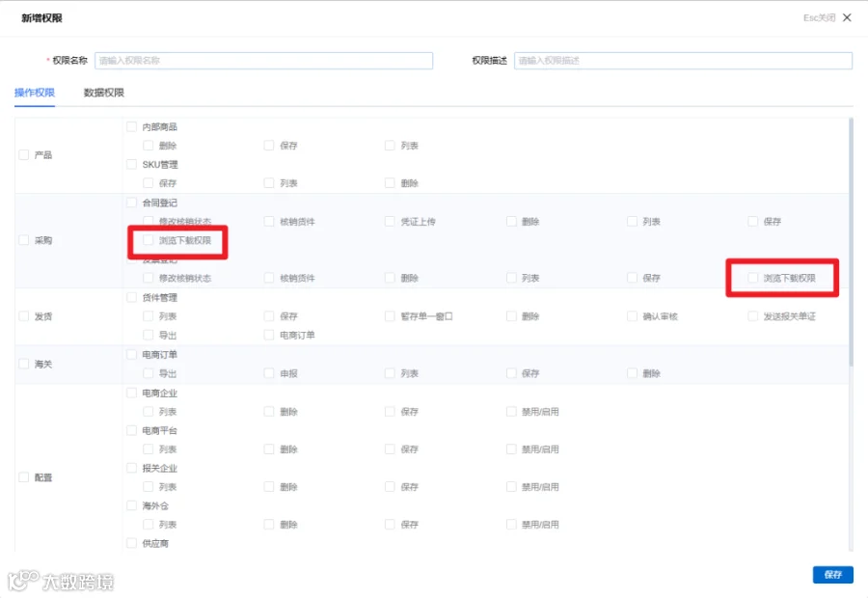Image resolution: width=868 pixels, height=598 pixels.
Task: Check the 产品 category checkbox
Action: click(24, 154)
